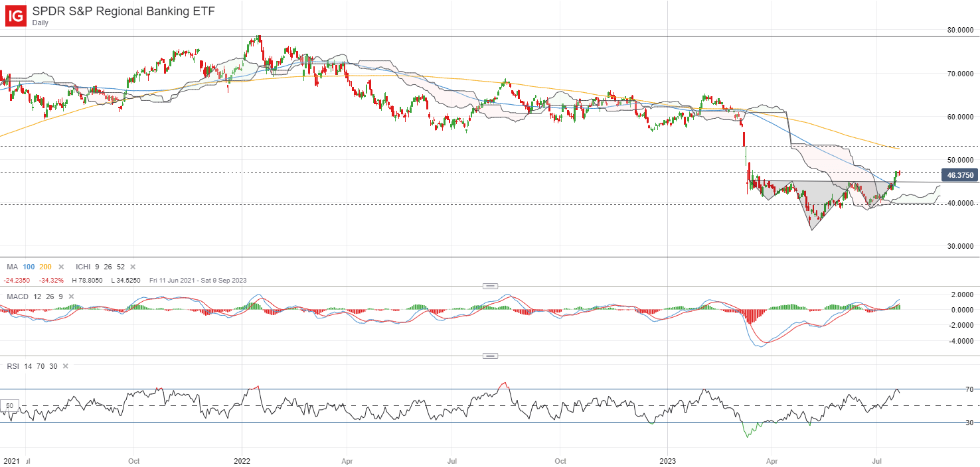The image size is (980, 467).
Task: Click the IG logo
Action: 16,15
